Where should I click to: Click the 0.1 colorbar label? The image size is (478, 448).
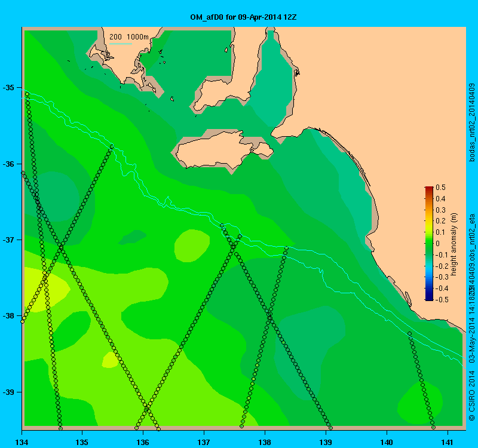click(x=440, y=232)
